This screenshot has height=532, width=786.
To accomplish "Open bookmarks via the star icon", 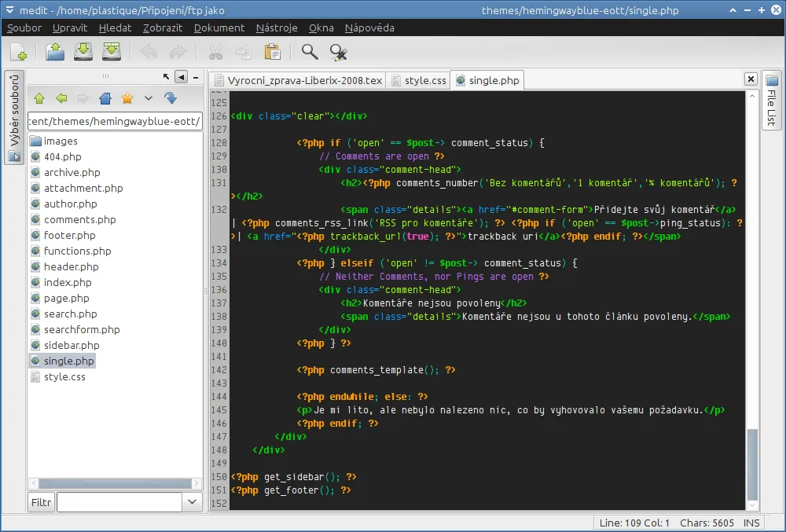I will pos(126,97).
